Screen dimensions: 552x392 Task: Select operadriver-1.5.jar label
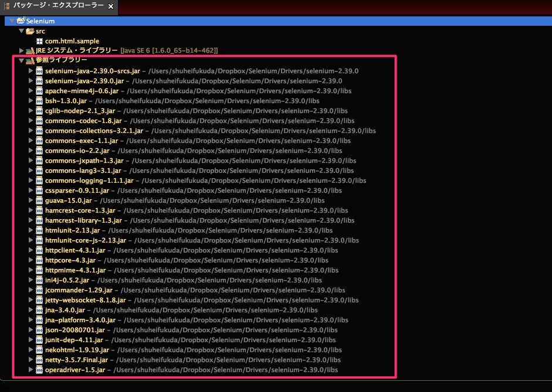(x=75, y=370)
